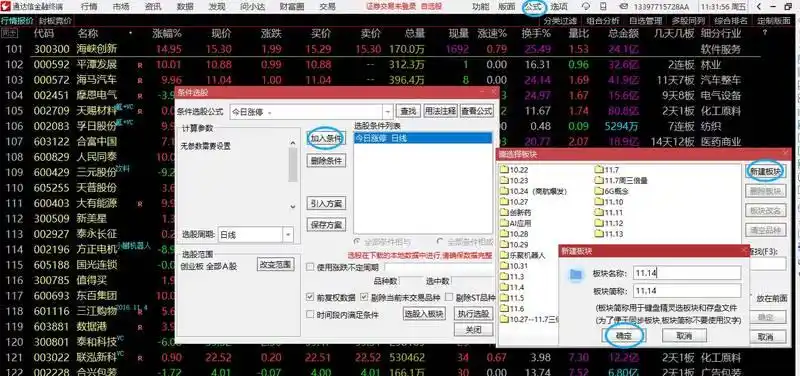Click the 执行选股 button

coord(473,314)
